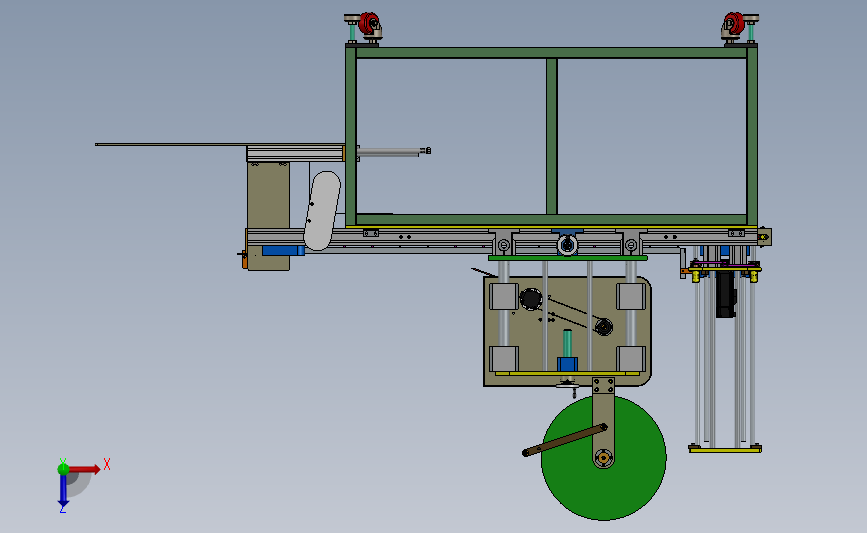Select the green horizontal strip above the tan plate
The image size is (867, 533).
pyautogui.click(x=568, y=258)
